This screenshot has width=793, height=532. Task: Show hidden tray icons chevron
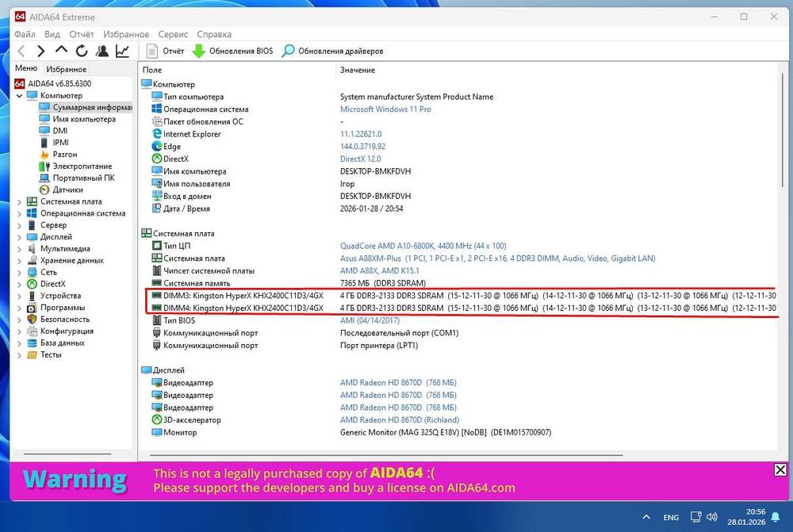coord(646,518)
